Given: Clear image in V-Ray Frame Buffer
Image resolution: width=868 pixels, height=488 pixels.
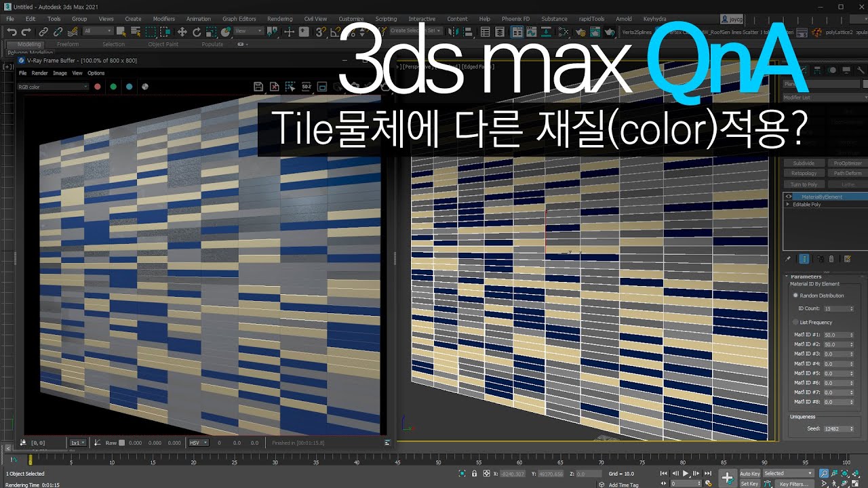Looking at the screenshot, I should (274, 86).
